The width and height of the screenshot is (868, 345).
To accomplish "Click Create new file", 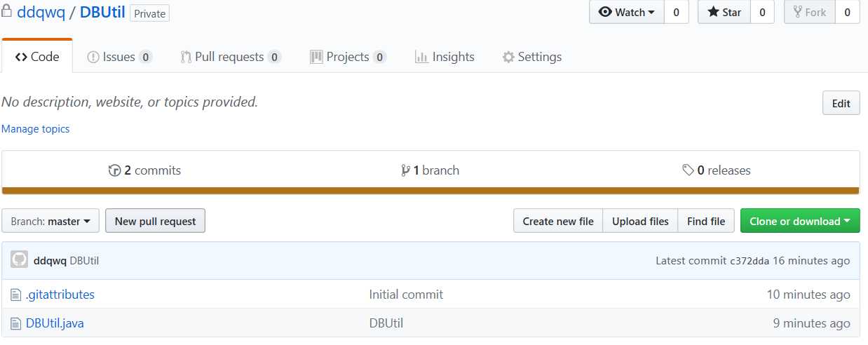I will pos(558,221).
